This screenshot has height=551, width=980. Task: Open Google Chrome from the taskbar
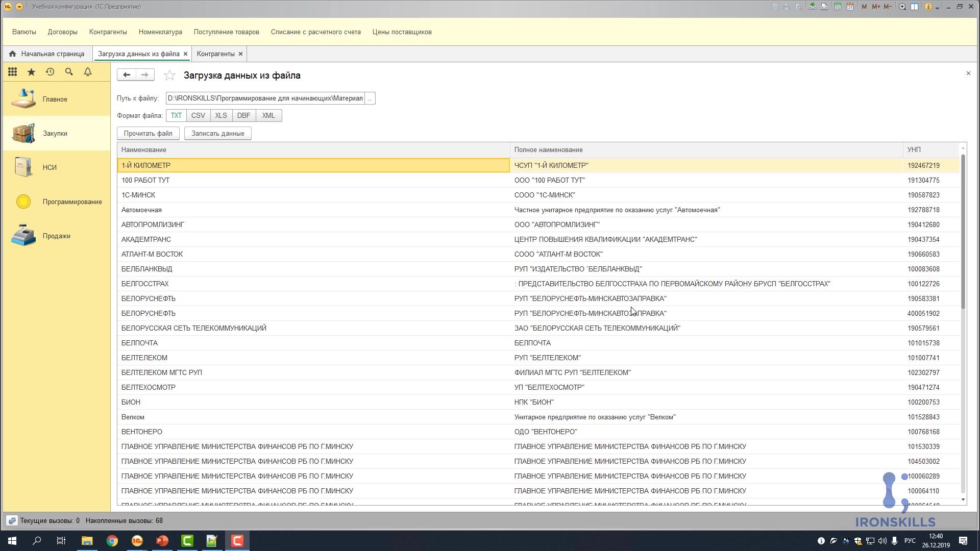click(x=112, y=541)
